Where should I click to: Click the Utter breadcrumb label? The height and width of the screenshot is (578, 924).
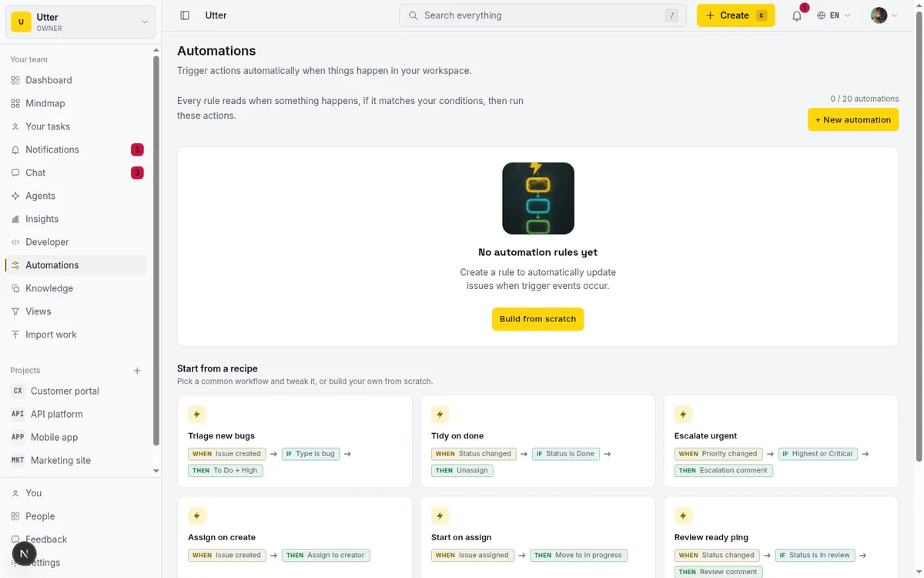coord(216,15)
